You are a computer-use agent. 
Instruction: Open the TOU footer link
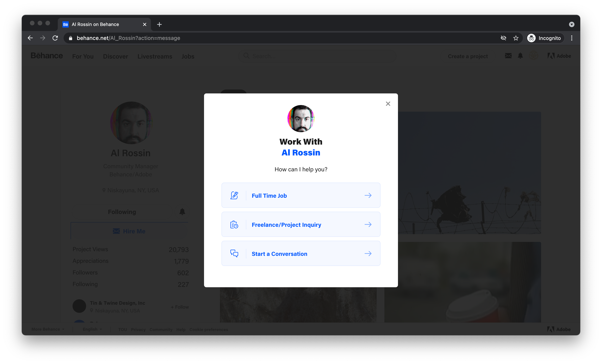point(122,329)
